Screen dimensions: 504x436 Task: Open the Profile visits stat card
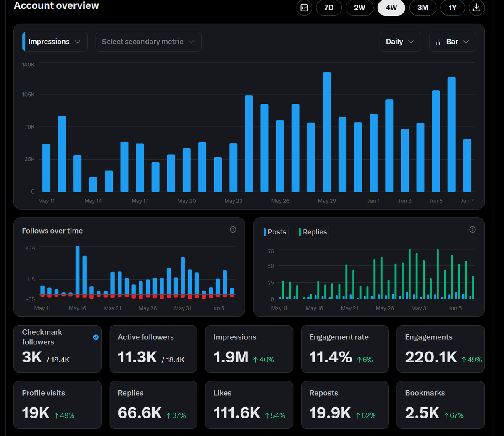tap(58, 405)
